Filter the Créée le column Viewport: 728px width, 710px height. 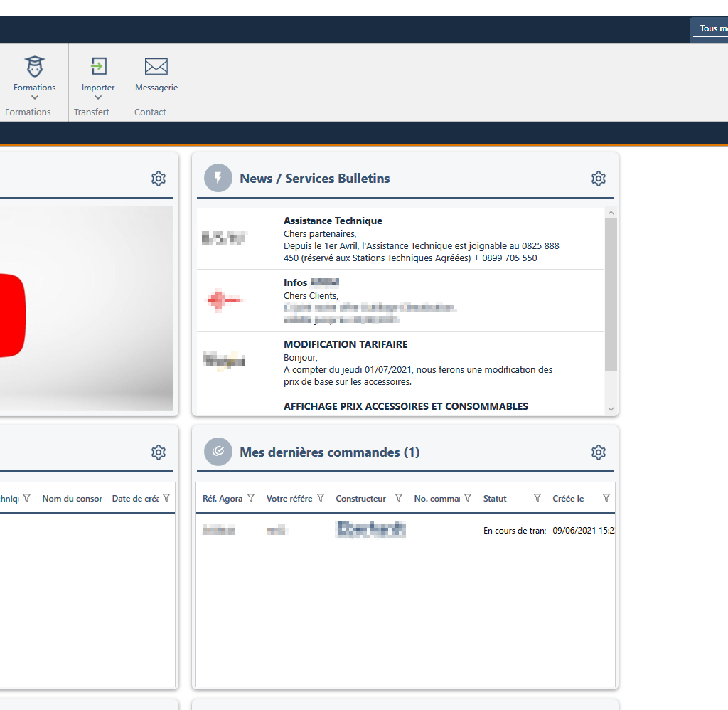tap(606, 498)
